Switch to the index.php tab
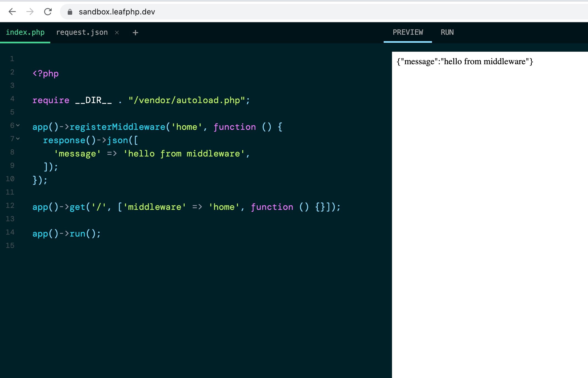Image resolution: width=588 pixels, height=378 pixels. 26,32
